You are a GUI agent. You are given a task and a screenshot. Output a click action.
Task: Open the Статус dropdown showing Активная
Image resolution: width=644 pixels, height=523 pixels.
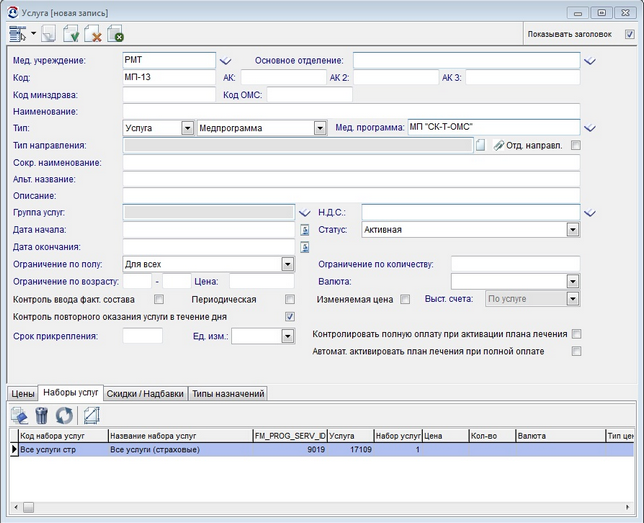(x=573, y=230)
